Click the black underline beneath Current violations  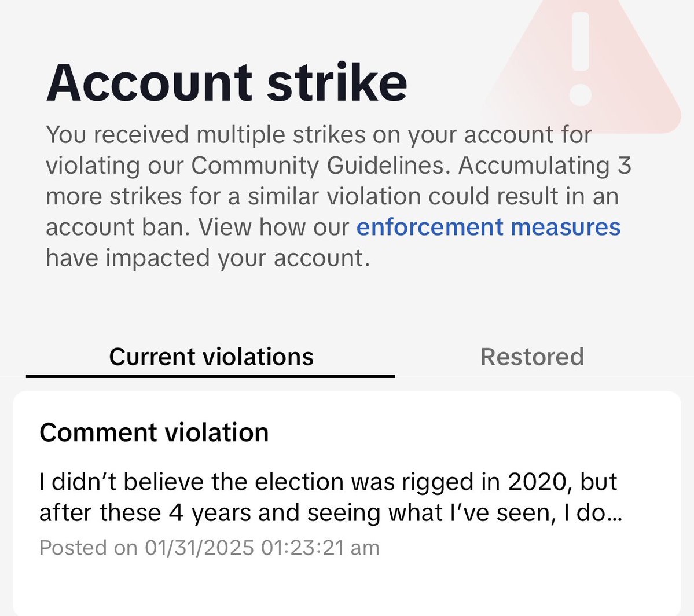pos(211,376)
